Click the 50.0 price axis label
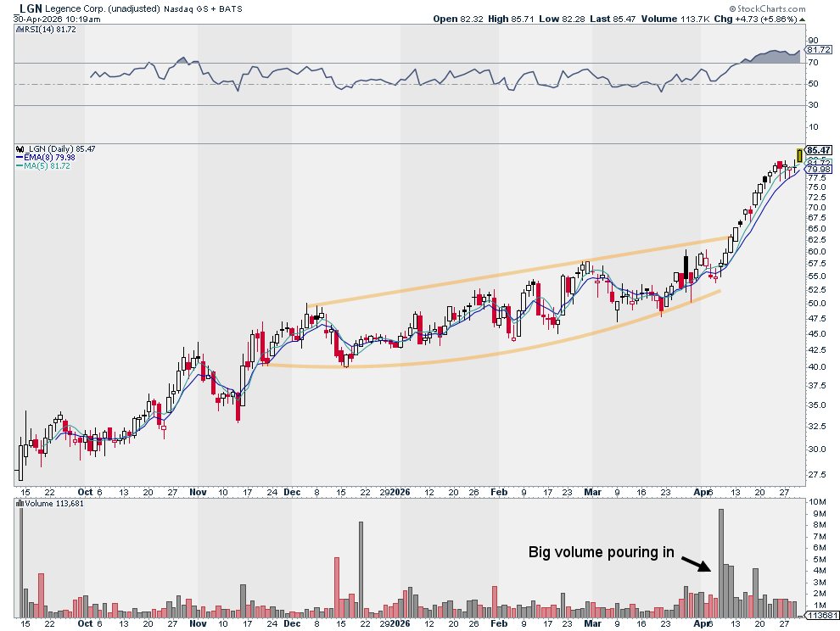This screenshot has width=840, height=631. 816,303
